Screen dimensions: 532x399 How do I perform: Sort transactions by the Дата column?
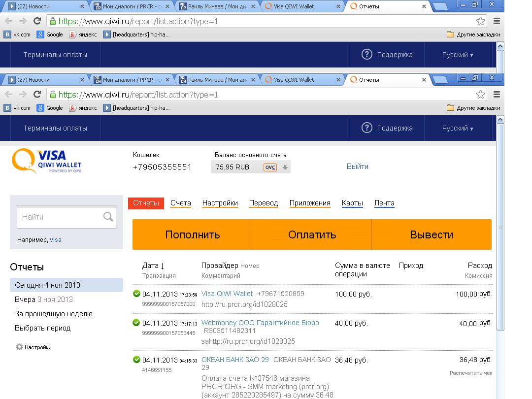tap(153, 266)
